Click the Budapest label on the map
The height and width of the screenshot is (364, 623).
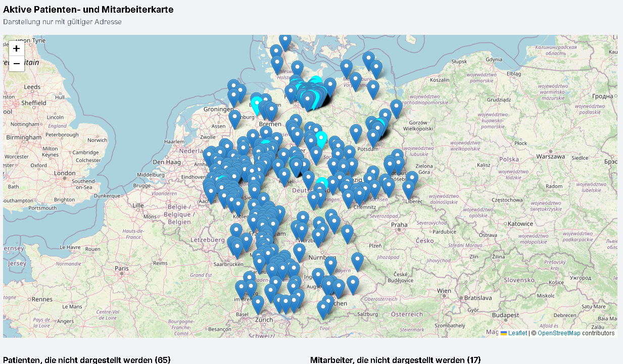pyautogui.click(x=506, y=315)
